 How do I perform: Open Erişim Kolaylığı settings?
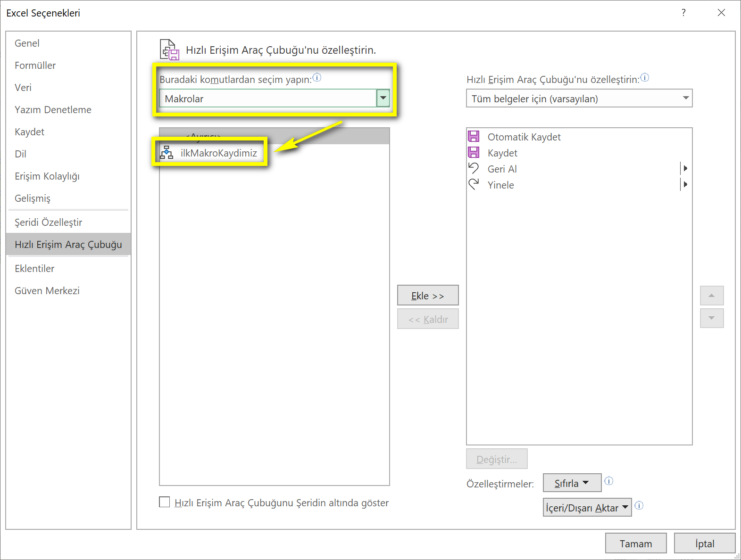(x=68, y=176)
